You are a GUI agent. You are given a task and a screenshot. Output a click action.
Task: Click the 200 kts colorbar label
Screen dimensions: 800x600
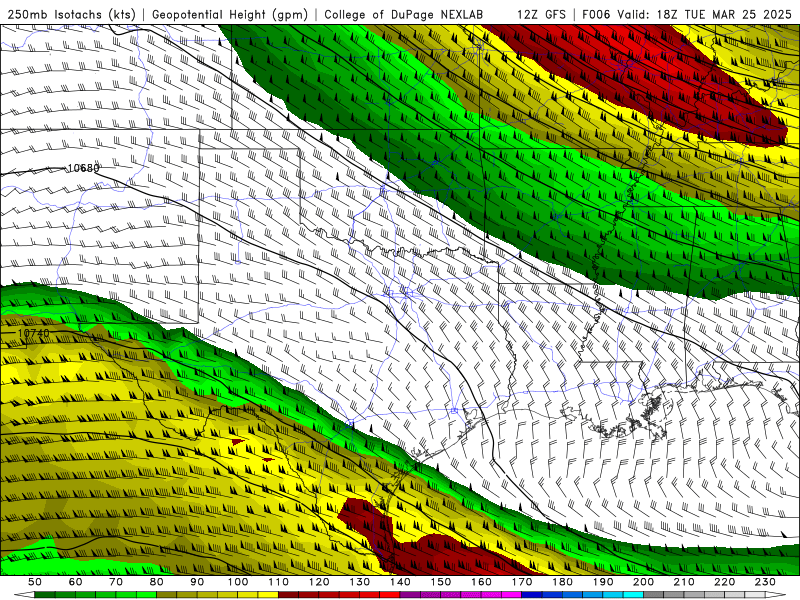[x=643, y=582]
